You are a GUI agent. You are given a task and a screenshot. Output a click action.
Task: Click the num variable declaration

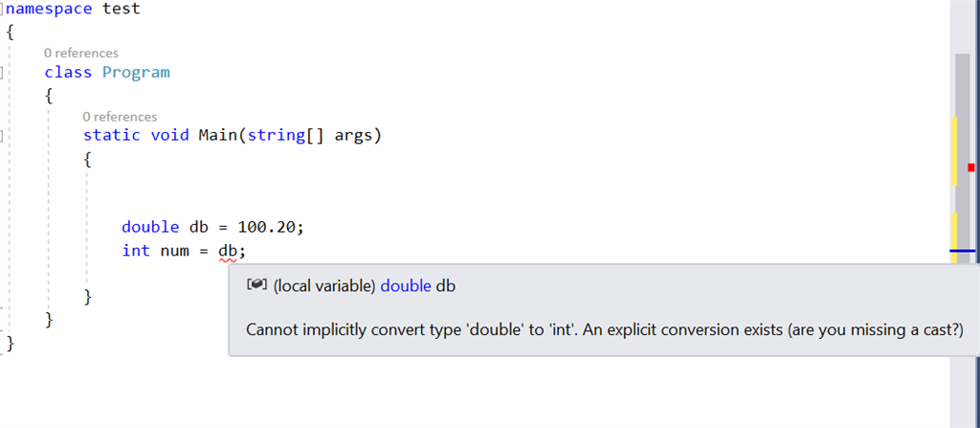click(x=174, y=252)
